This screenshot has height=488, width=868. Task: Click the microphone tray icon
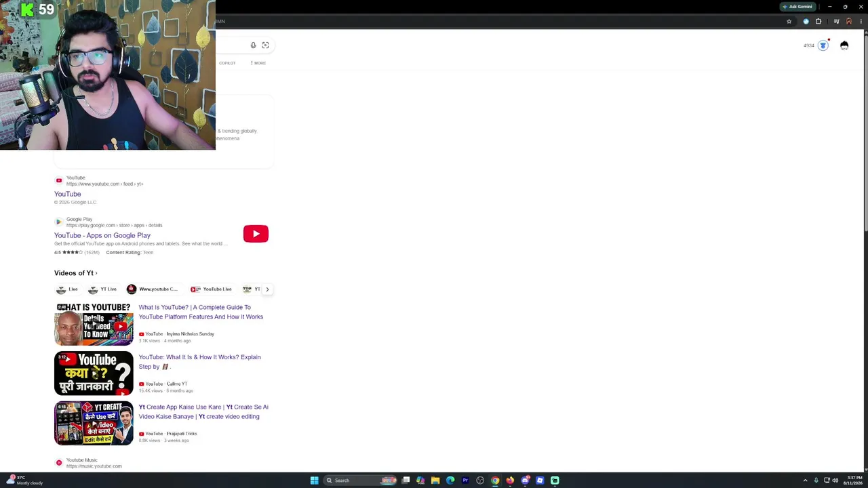point(816,481)
